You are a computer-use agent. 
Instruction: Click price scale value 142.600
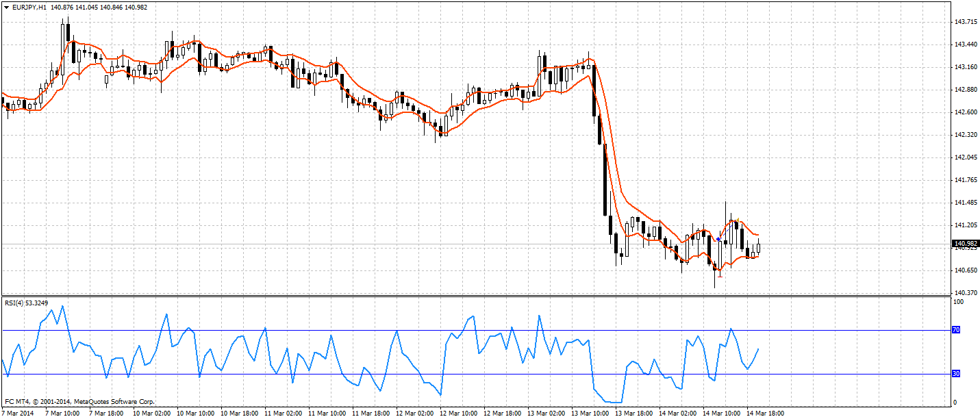click(x=965, y=112)
